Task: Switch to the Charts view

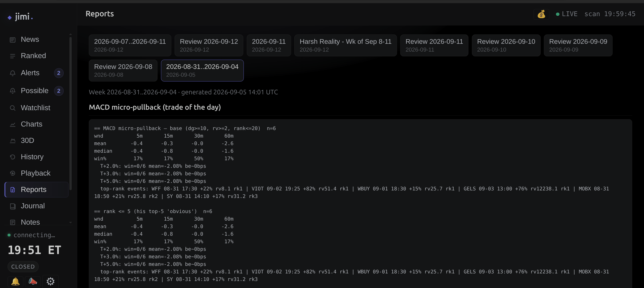Action: [36, 124]
